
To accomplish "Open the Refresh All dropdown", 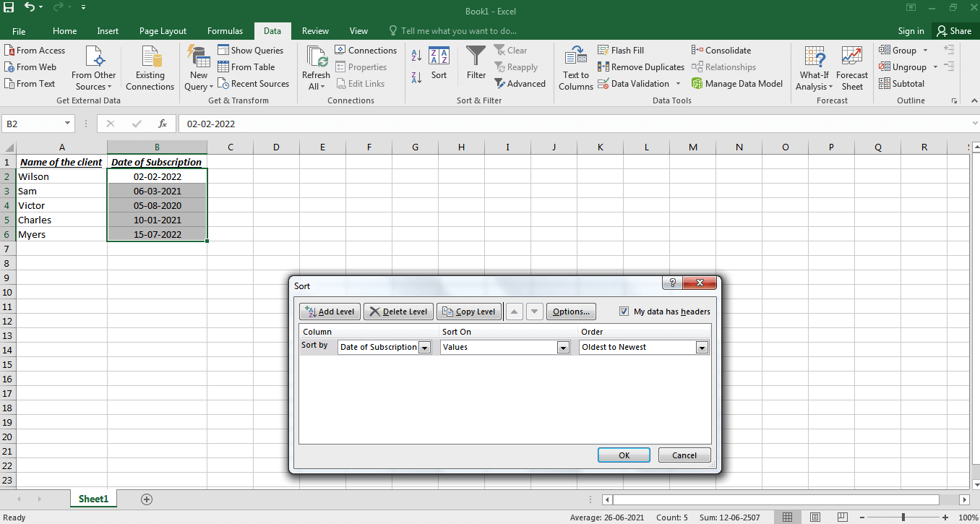I will [316, 68].
